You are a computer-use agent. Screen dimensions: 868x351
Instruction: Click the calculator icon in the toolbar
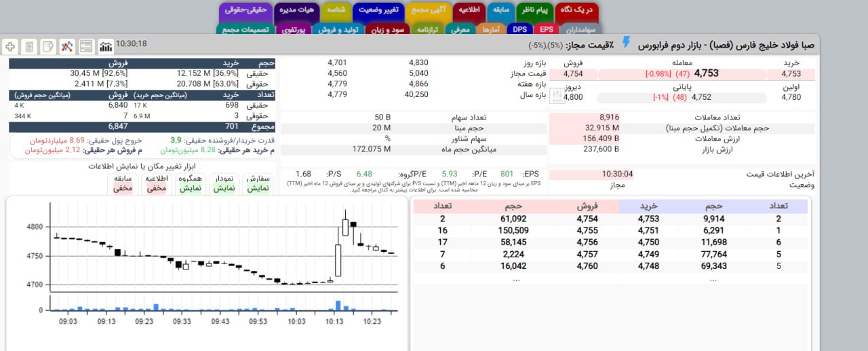(29, 46)
